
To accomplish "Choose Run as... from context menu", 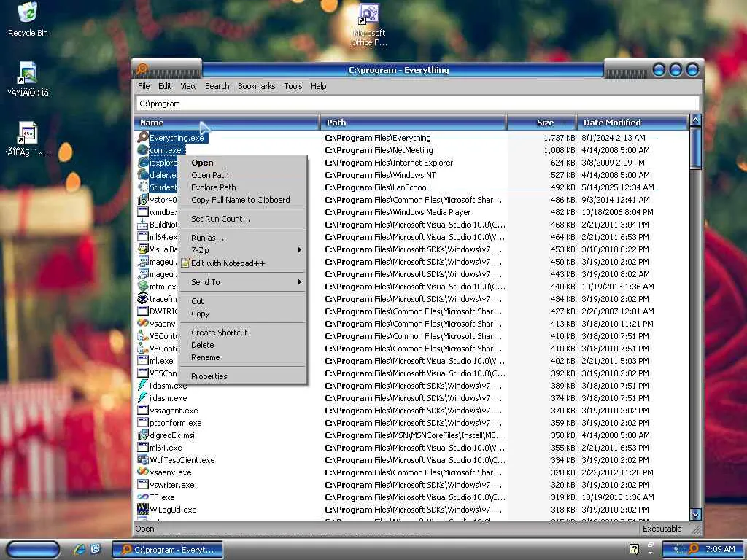I will 242,238.
